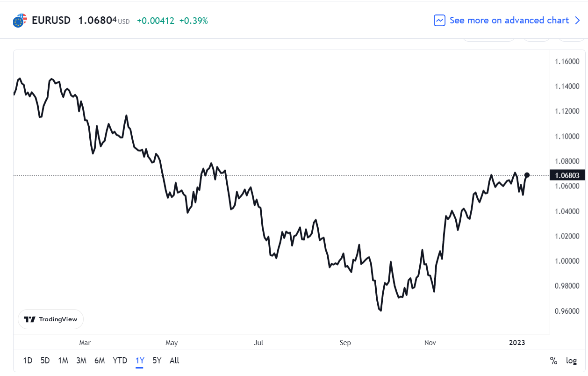Show the 5Y time range

click(157, 361)
